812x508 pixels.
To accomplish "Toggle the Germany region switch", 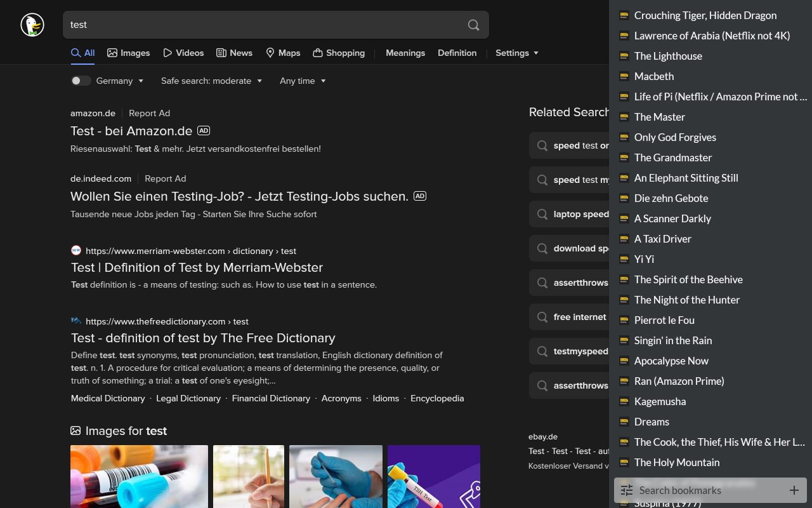I will click(81, 81).
